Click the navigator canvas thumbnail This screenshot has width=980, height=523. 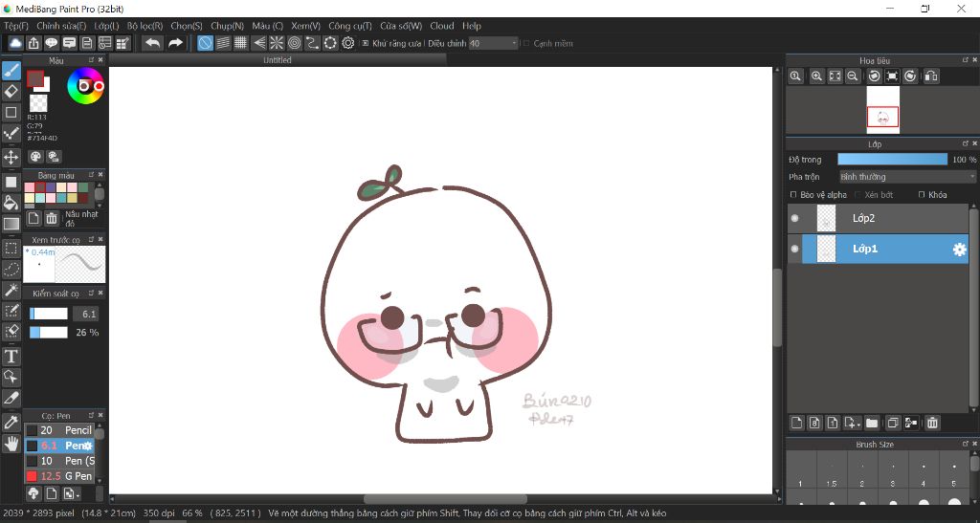coord(882,110)
